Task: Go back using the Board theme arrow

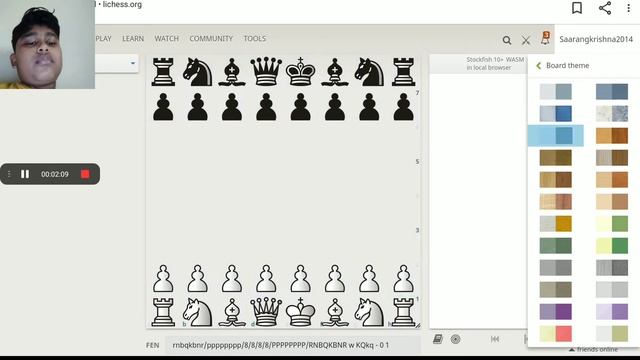Action: click(538, 66)
